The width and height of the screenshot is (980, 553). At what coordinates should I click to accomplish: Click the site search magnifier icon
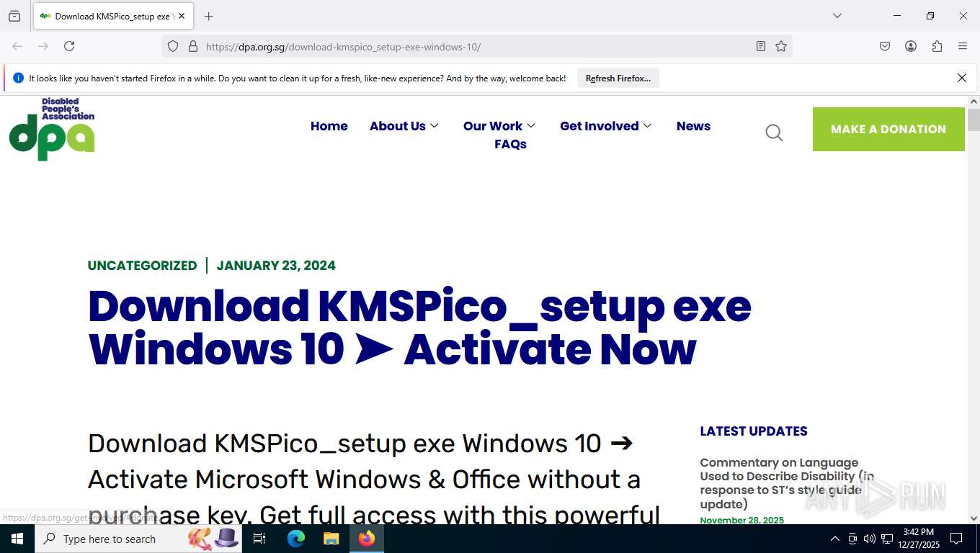[774, 132]
